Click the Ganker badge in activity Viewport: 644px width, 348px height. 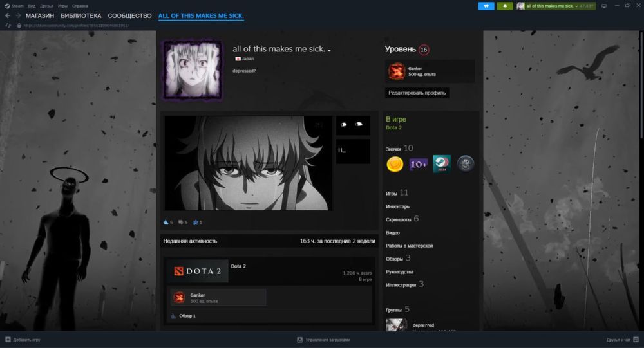click(x=218, y=298)
